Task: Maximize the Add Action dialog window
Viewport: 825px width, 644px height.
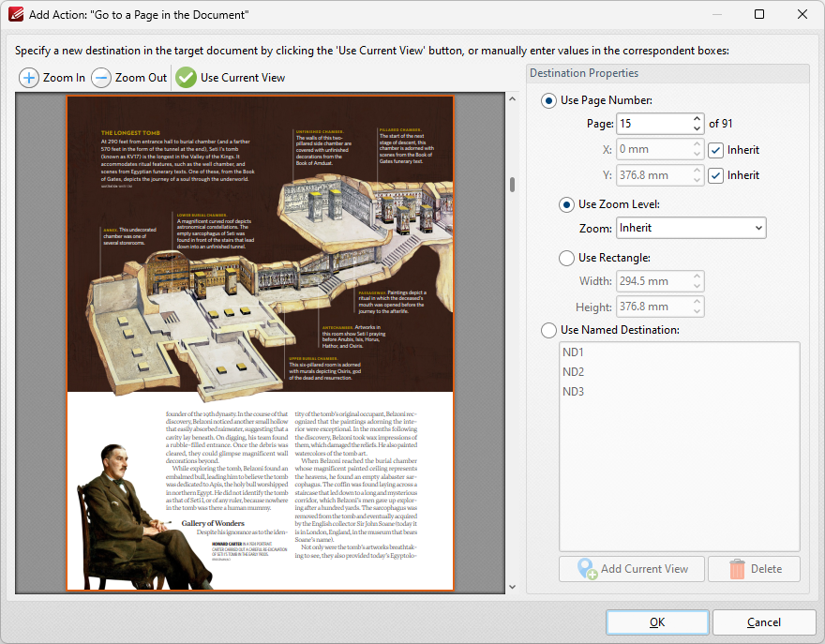Action: pos(759,14)
